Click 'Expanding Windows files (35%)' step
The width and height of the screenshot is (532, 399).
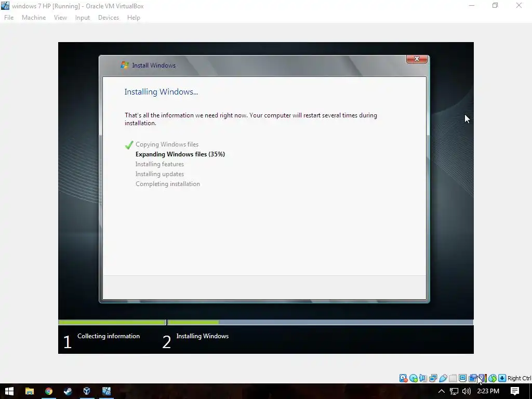click(180, 154)
